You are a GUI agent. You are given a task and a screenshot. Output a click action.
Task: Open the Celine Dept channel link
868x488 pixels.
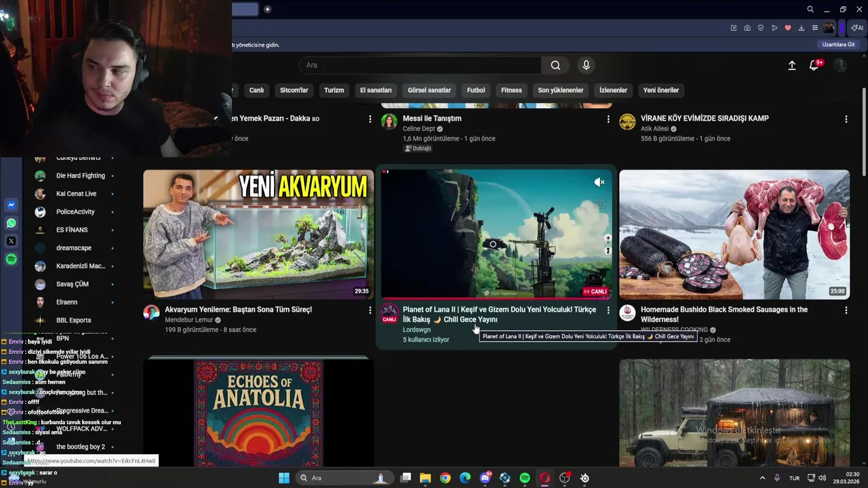[x=419, y=129]
